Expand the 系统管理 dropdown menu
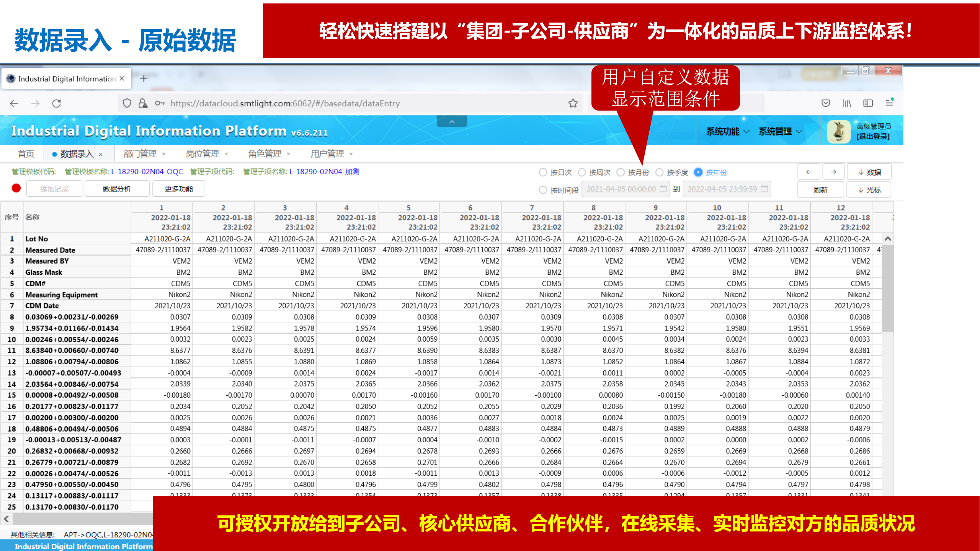Image resolution: width=980 pixels, height=551 pixels. tap(780, 132)
